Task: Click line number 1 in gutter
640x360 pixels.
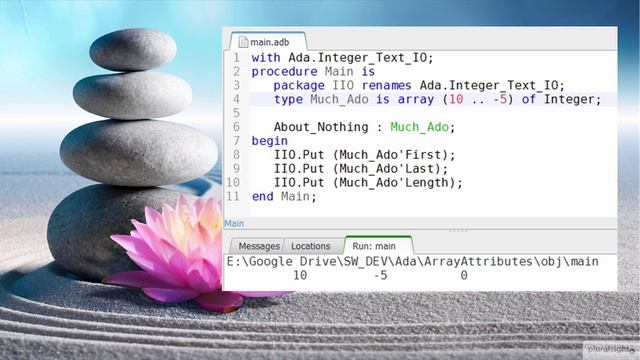Action: click(236, 58)
